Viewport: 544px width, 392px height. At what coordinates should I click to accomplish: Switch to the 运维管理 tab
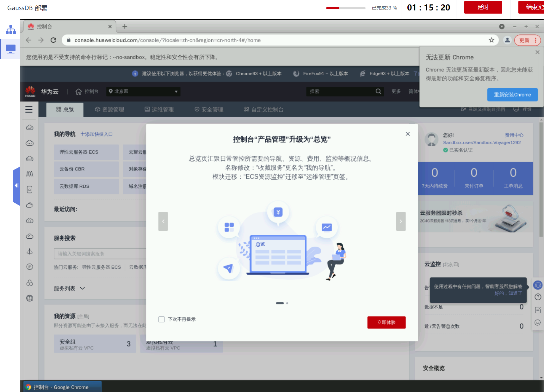coord(159,109)
